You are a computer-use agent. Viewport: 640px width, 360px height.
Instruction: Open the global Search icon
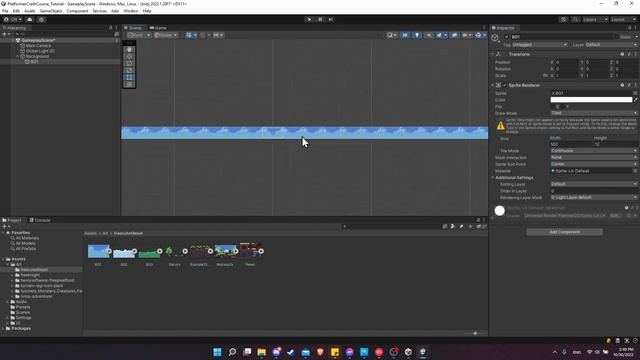tap(575, 20)
